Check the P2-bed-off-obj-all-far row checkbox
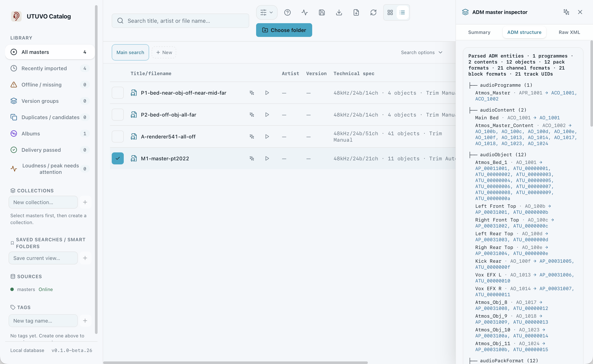This screenshot has height=364, width=593. (118, 115)
